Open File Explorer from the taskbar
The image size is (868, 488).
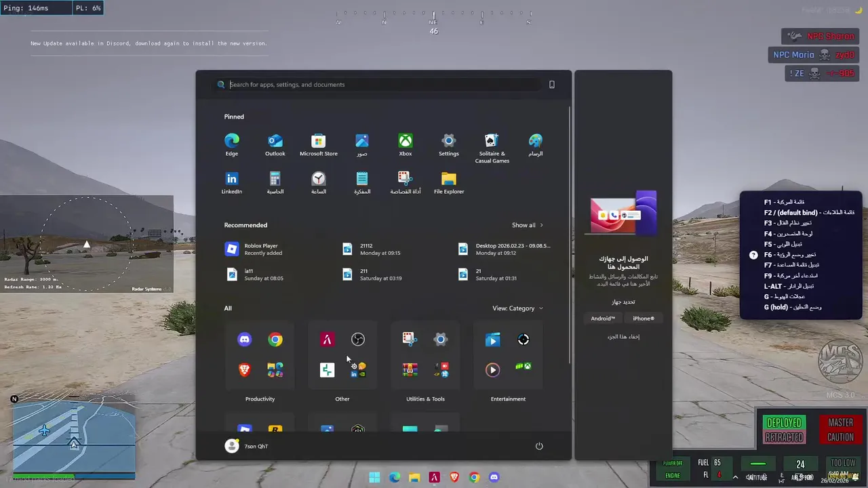[x=414, y=477]
